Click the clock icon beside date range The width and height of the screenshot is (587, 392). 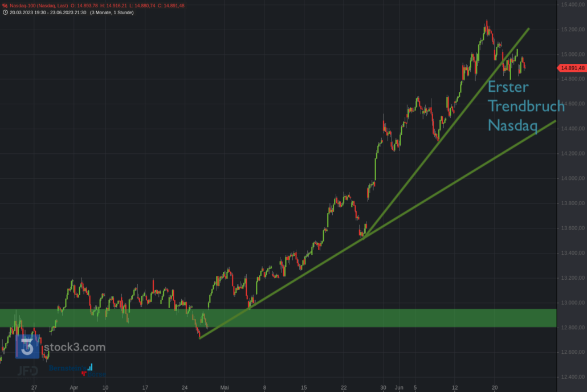point(5,13)
